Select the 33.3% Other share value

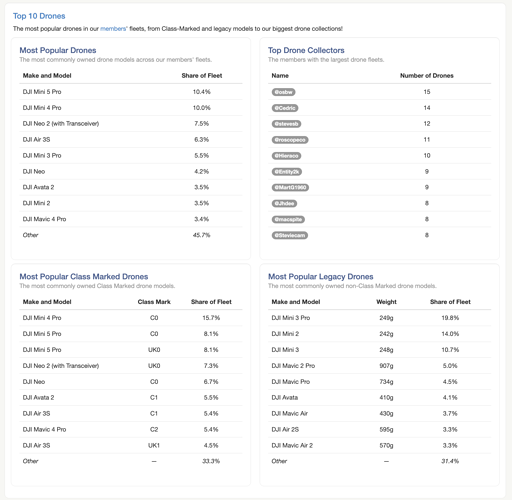pyautogui.click(x=211, y=461)
